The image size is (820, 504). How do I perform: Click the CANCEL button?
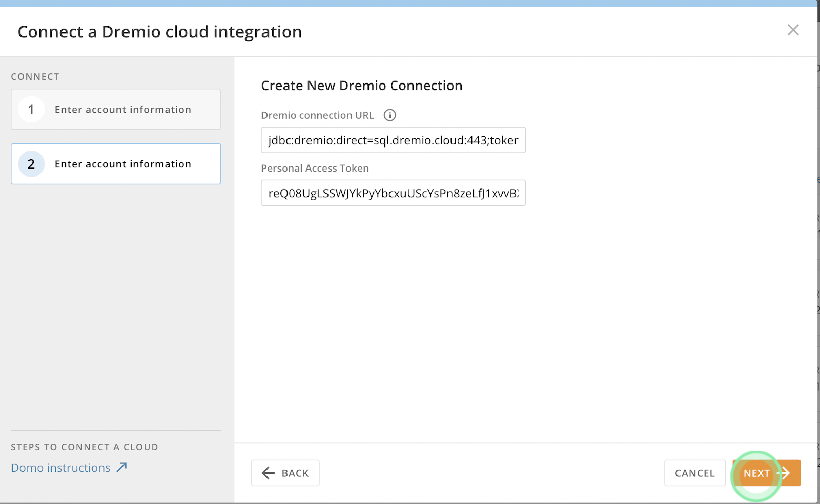pyautogui.click(x=695, y=473)
